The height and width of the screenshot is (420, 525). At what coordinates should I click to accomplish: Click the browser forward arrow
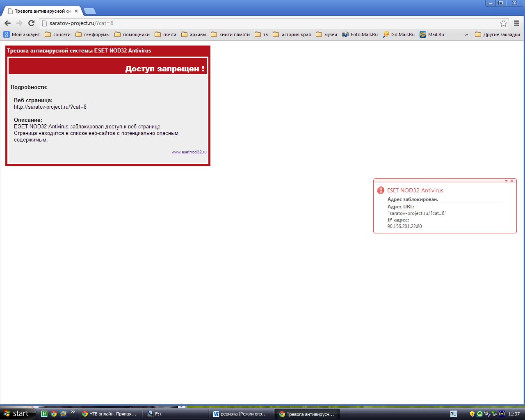point(19,23)
